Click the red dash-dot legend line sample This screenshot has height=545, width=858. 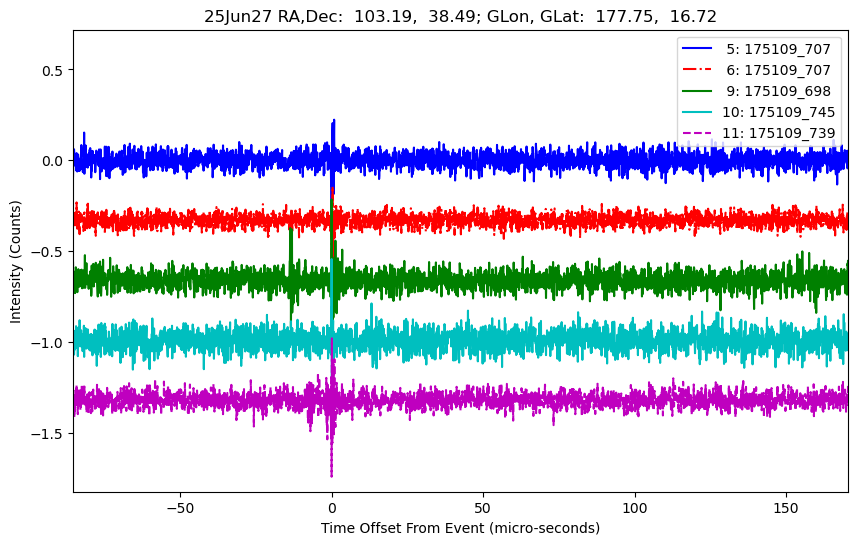[x=700, y=70]
